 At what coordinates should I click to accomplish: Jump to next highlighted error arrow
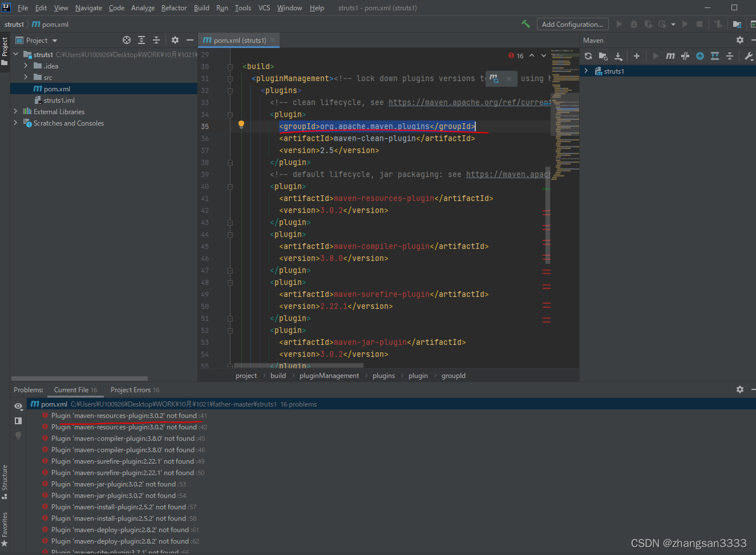pos(544,55)
